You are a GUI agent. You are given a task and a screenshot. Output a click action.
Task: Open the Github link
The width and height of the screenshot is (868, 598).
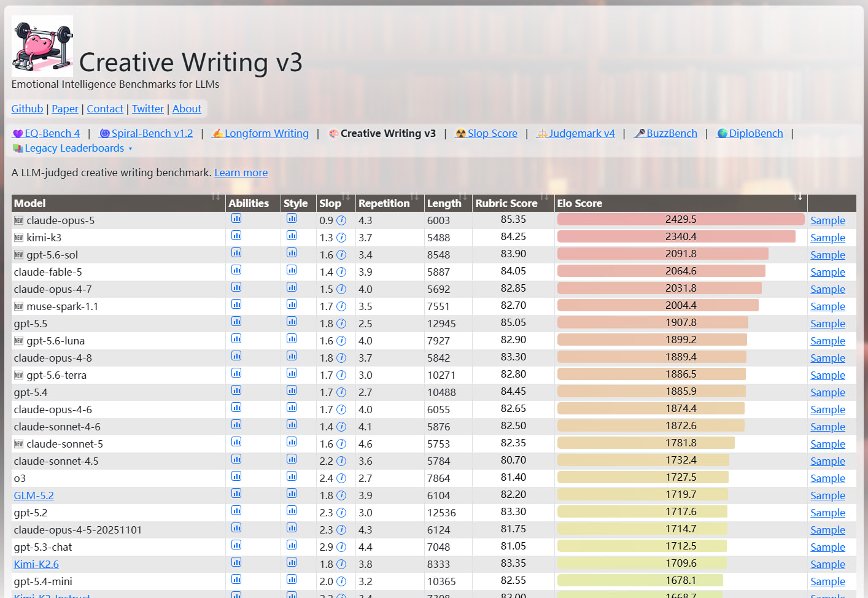(x=28, y=109)
